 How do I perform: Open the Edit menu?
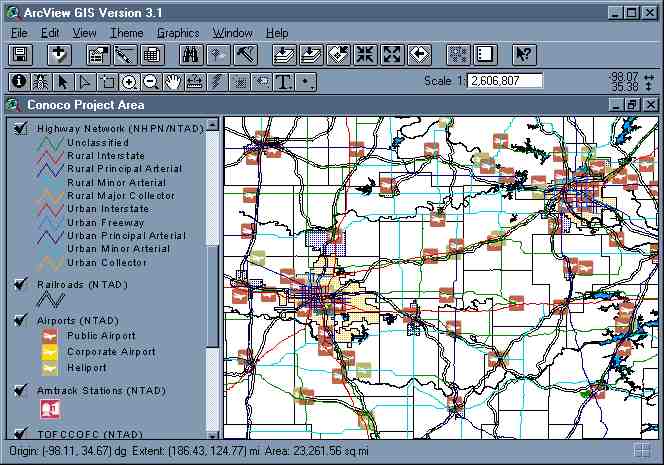[x=50, y=33]
